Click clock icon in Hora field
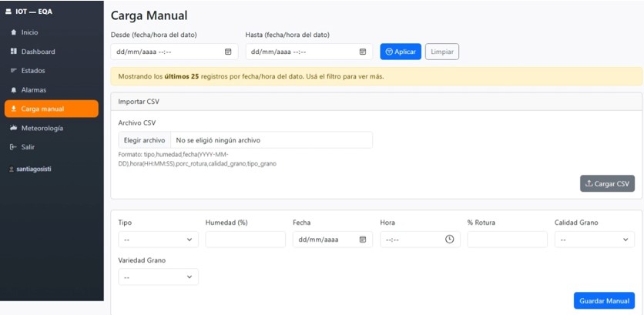 point(450,239)
